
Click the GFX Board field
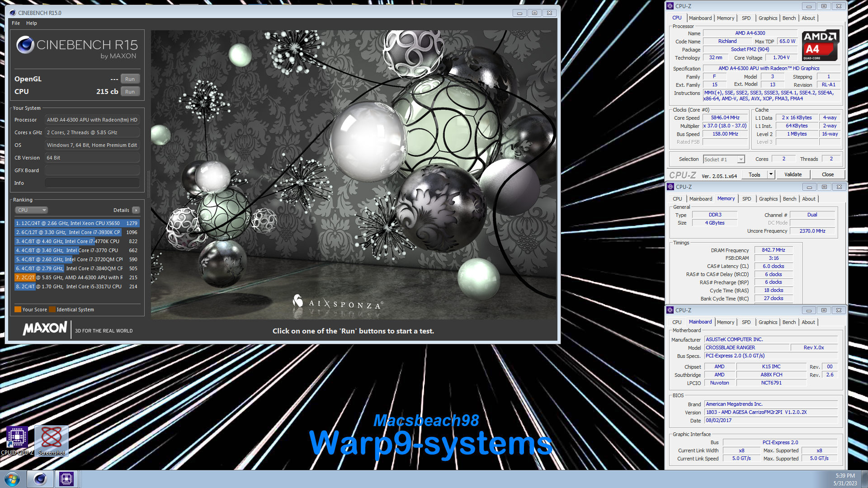pyautogui.click(x=92, y=170)
